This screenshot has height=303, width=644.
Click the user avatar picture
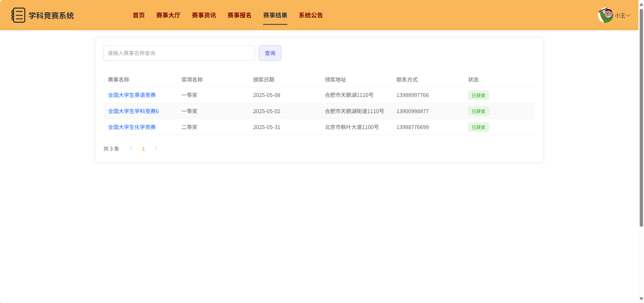pos(605,15)
